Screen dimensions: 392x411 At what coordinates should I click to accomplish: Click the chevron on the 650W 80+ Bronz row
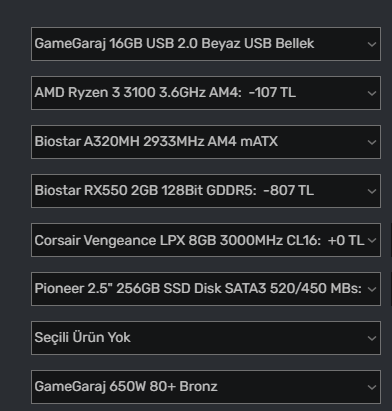pos(372,387)
